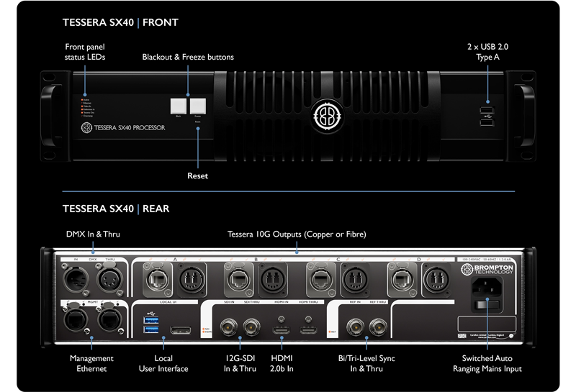Click output A copper RJ45 port
Viewport: 576px width, 392px height.
158,280
